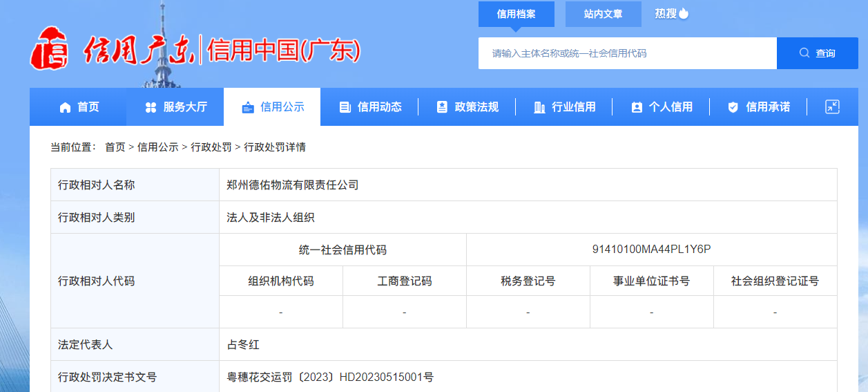Click 首页 in the breadcrumb
The image size is (868, 392).
[x=115, y=147]
